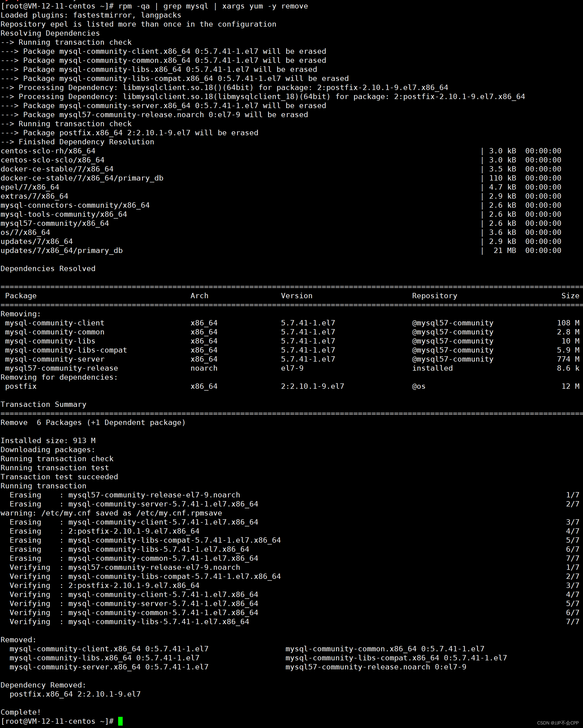Click the 'Removing:' section label
Viewport: 583px width, 728px height.
click(20, 314)
